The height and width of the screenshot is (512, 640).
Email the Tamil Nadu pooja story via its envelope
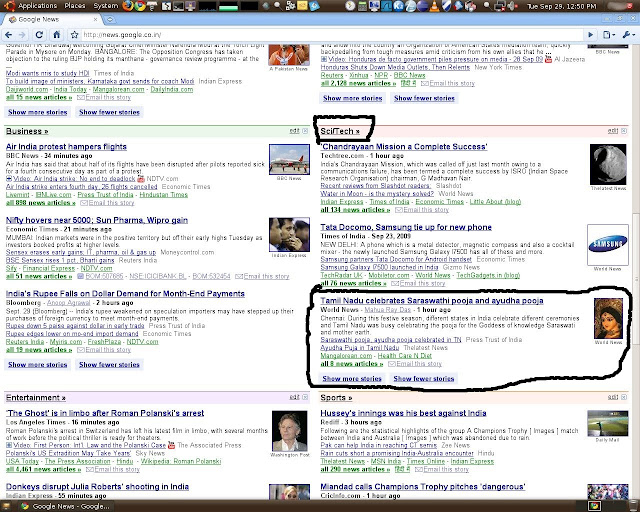415,364
